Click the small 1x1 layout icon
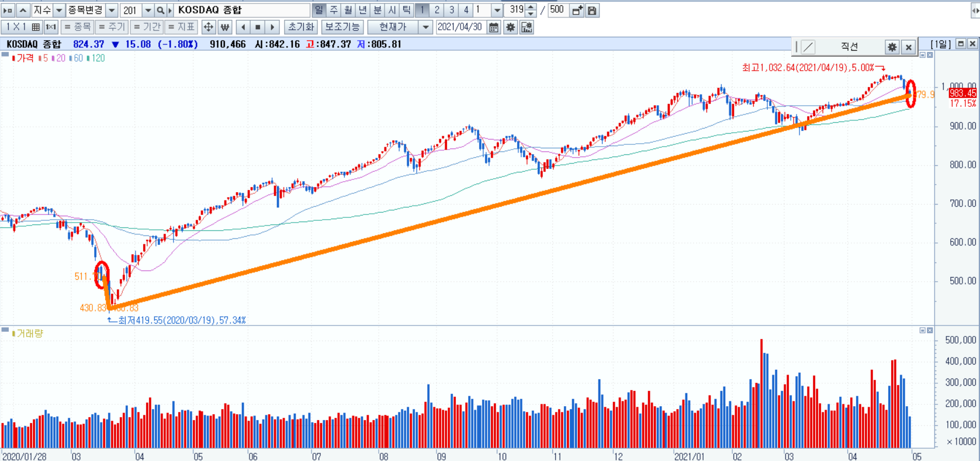Image resolution: width=980 pixels, height=461 pixels. click(51, 27)
